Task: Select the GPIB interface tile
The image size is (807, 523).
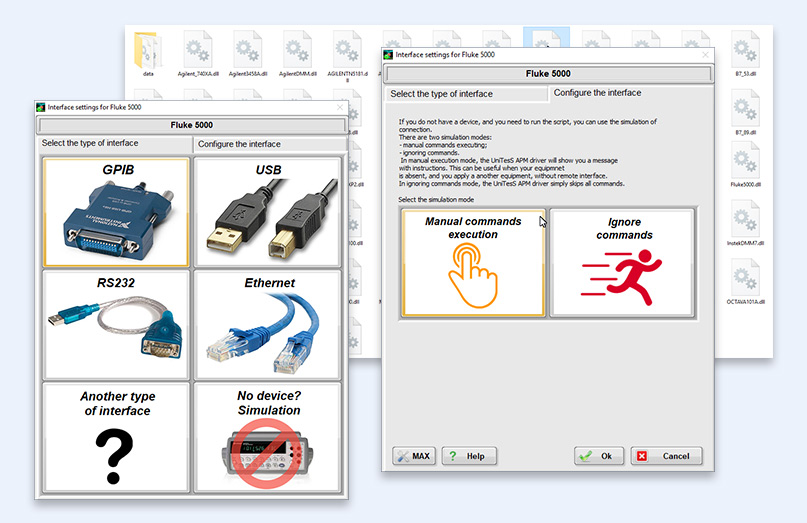Action: coord(116,212)
